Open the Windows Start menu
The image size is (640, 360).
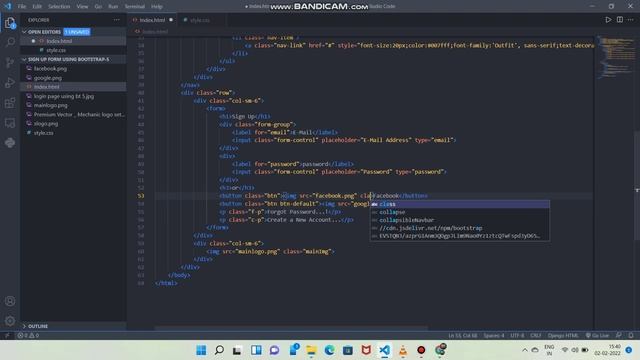(201, 350)
